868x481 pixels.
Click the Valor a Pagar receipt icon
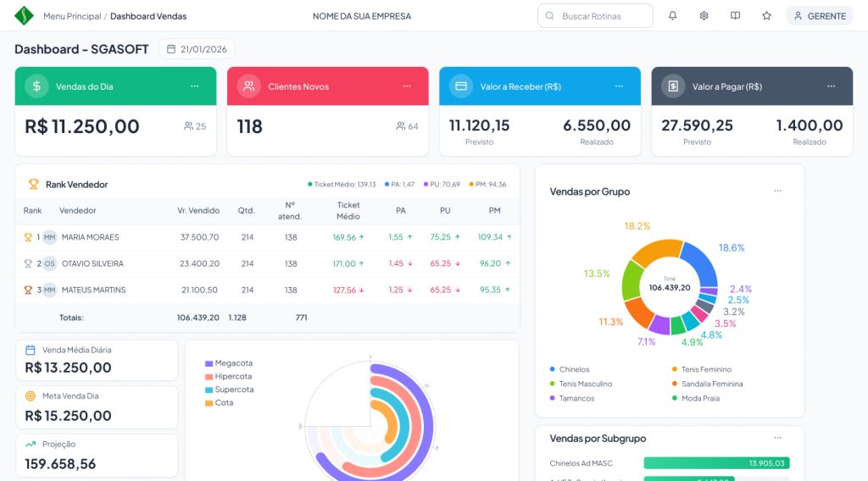(673, 86)
